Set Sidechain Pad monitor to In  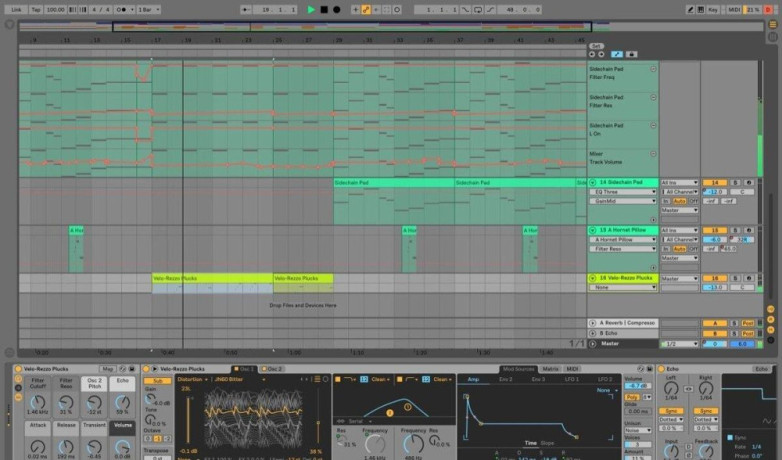click(x=666, y=201)
